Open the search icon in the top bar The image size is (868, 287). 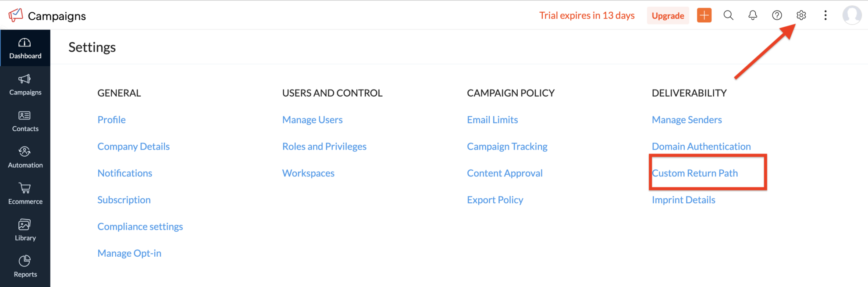coord(729,15)
